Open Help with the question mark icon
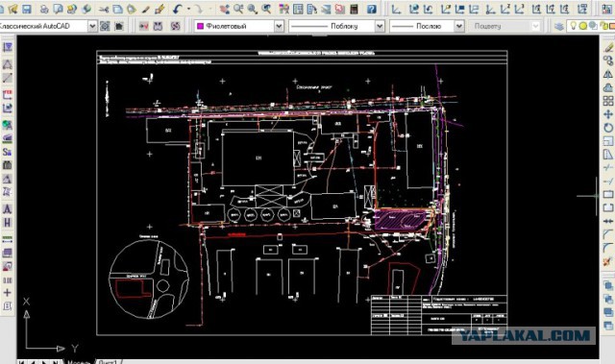Screen dimensions: 615x364 click(372, 9)
